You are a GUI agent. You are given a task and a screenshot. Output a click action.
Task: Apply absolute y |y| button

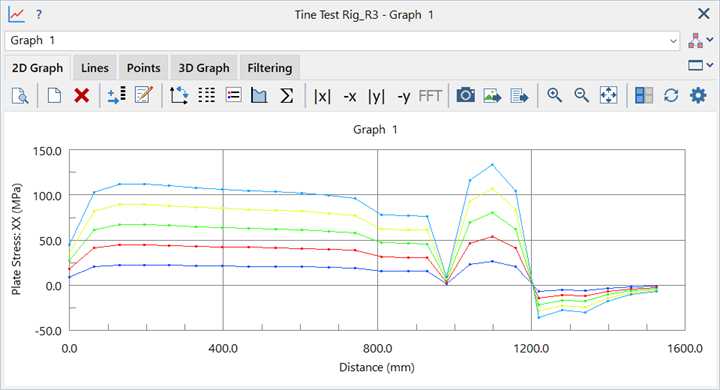376,96
